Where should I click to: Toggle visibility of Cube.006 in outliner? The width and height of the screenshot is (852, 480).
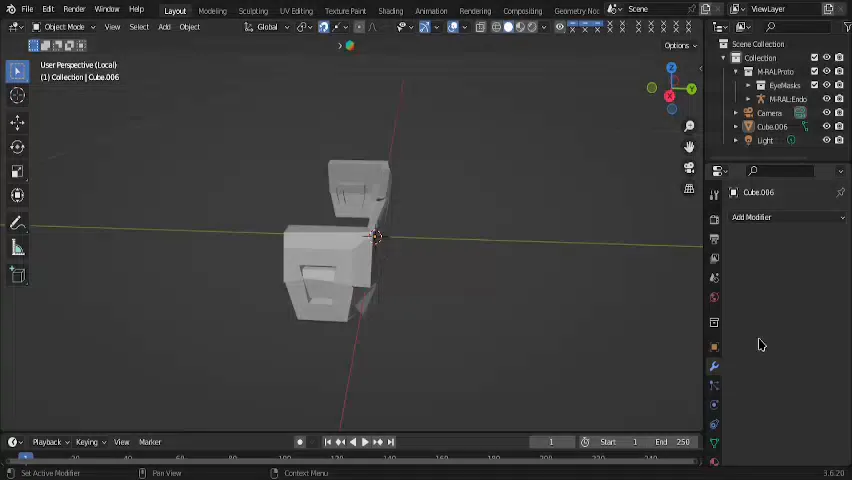tap(826, 126)
